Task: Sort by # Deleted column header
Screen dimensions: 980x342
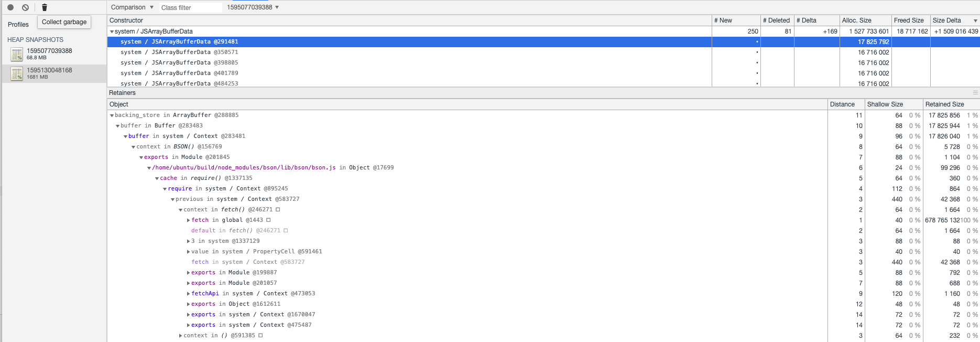Action: coord(777,20)
